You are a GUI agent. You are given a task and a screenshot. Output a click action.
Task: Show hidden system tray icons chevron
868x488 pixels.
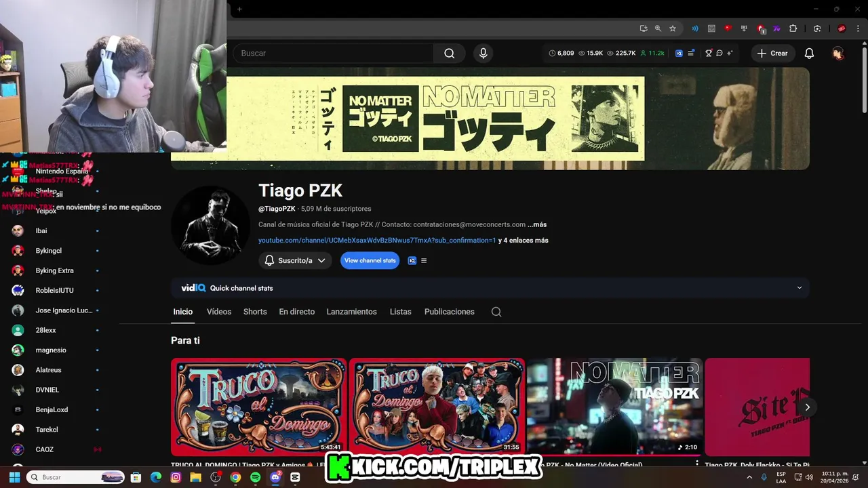(749, 477)
